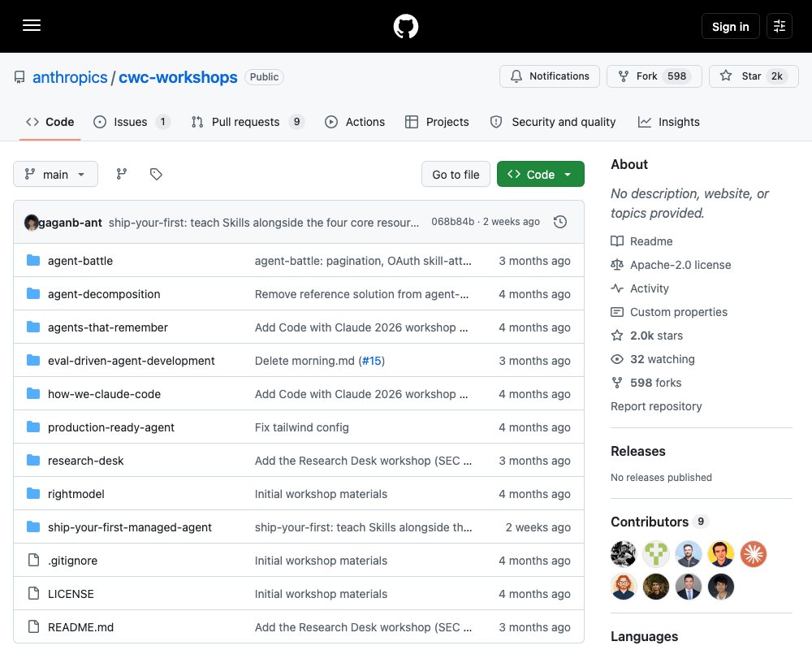Open the anthropics owner link
The width and height of the screenshot is (812, 650).
(70, 77)
